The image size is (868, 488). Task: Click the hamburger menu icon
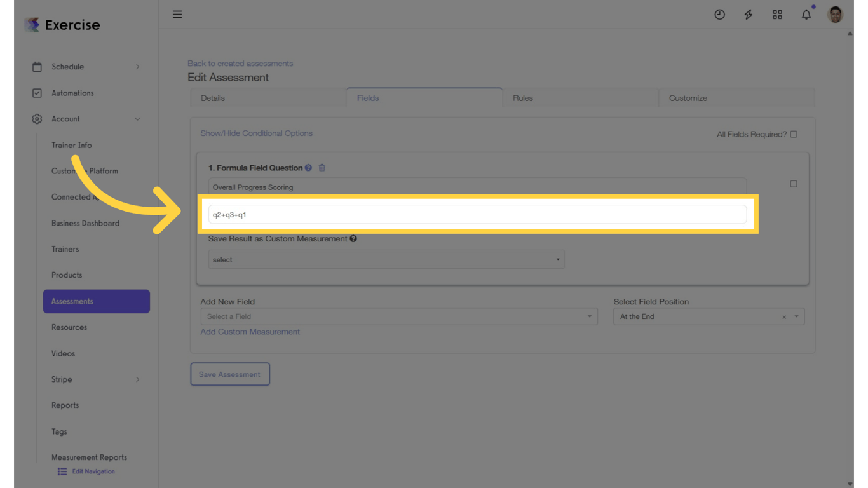177,15
